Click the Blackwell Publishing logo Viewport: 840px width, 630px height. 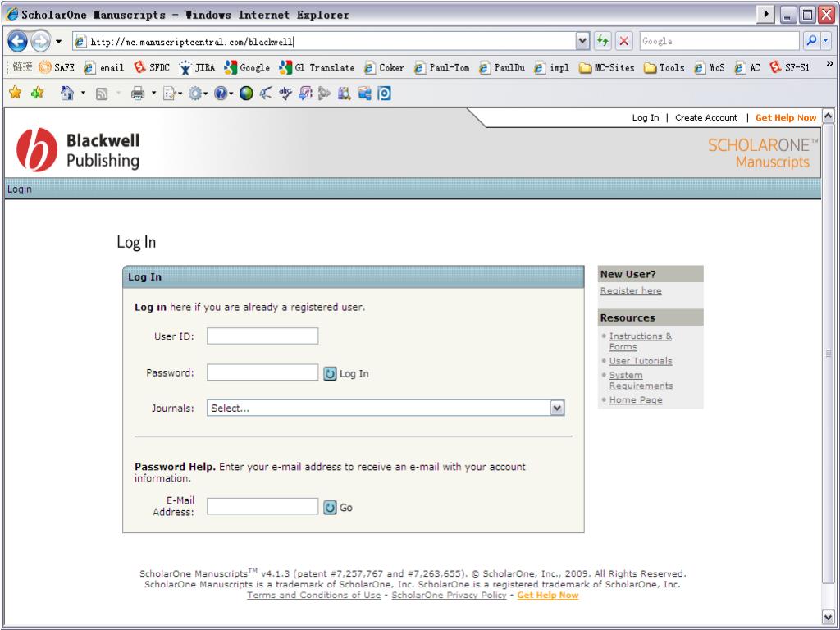coord(78,150)
